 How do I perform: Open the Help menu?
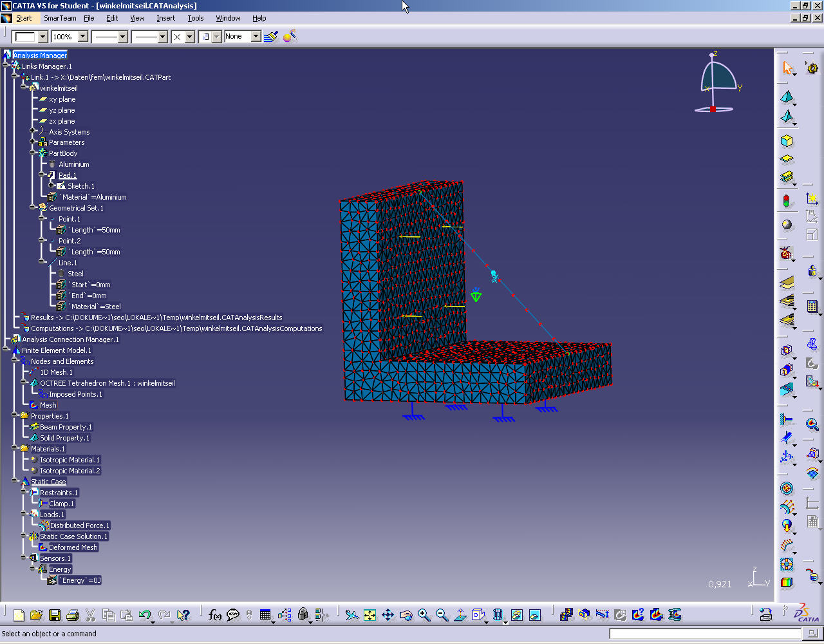(259, 18)
